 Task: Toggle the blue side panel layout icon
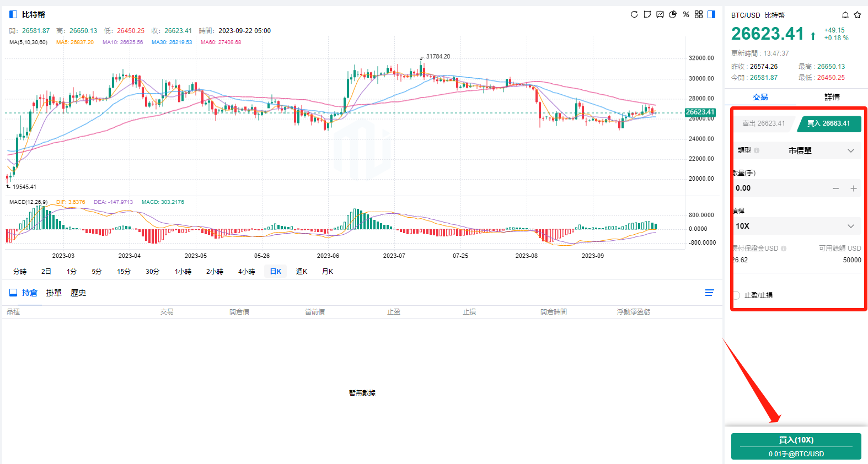coord(711,14)
